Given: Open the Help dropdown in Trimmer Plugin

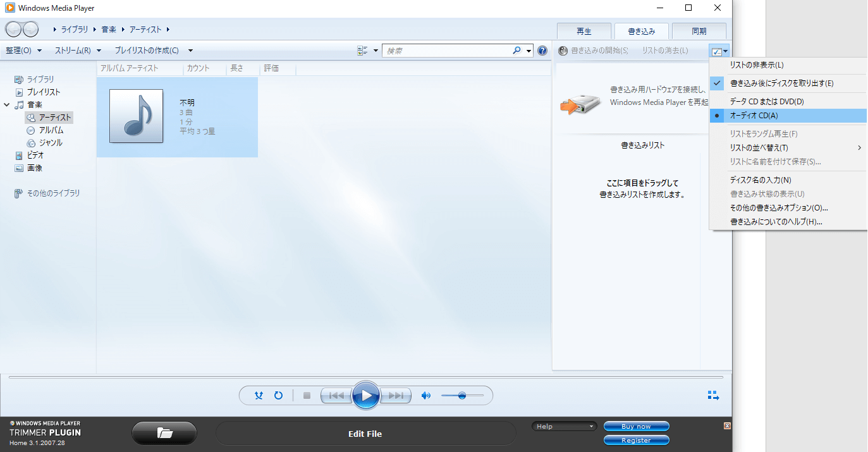Looking at the screenshot, I should (564, 426).
